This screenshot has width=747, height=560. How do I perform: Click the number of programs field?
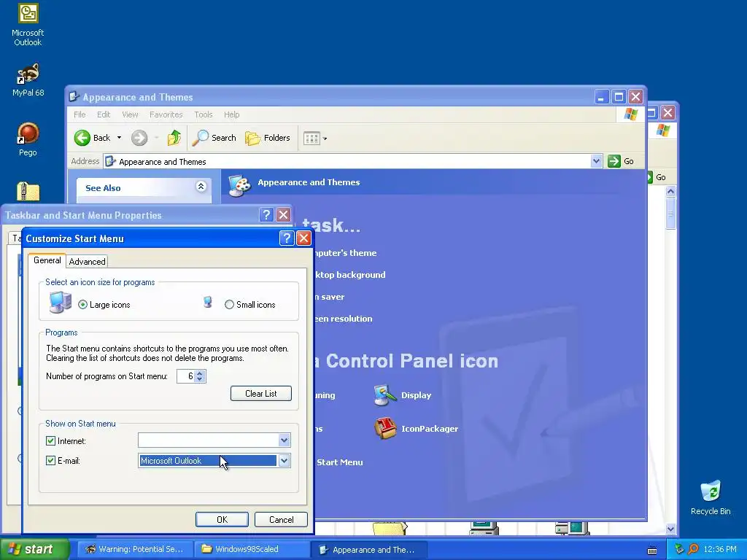click(186, 376)
